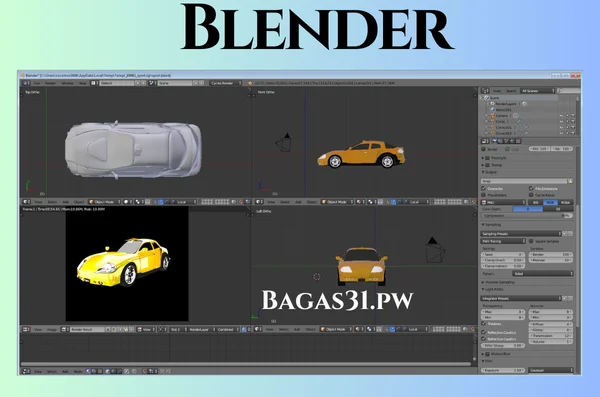Click the yellow car Render Result image
This screenshot has height=397, width=600.
[x=127, y=263]
